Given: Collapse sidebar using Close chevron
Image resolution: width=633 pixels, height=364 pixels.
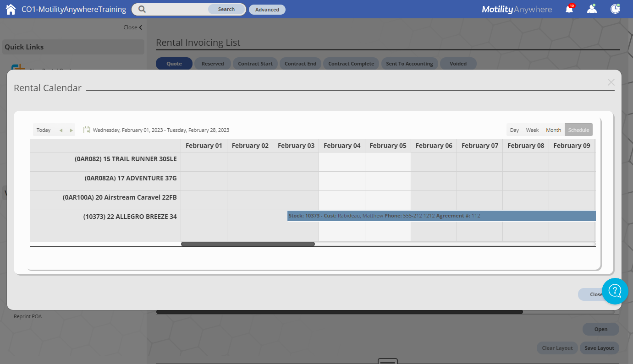Looking at the screenshot, I should [133, 27].
